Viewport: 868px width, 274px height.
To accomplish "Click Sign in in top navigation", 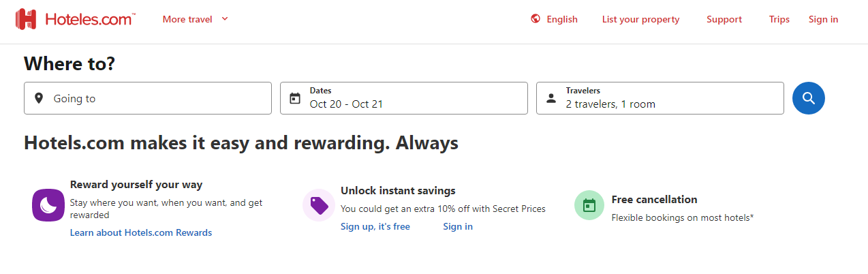I will click(823, 19).
